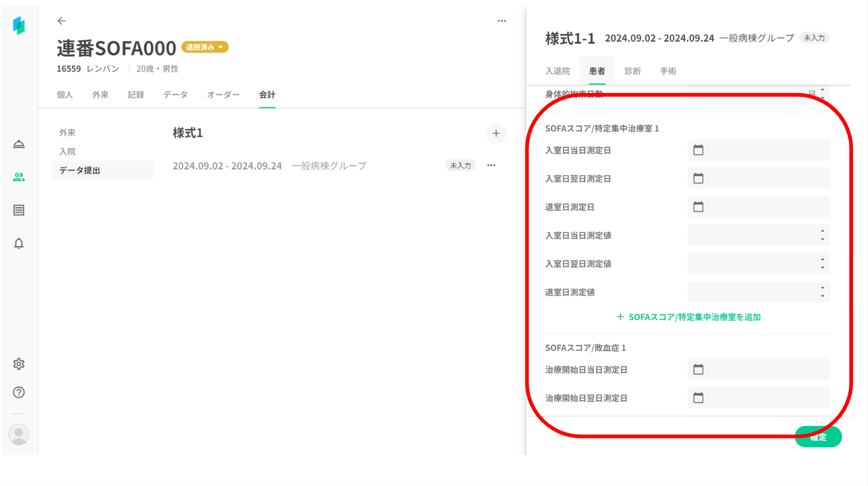The height and width of the screenshot is (486, 868).
Task: Click the patient name 連番SOFA000
Action: 117,48
